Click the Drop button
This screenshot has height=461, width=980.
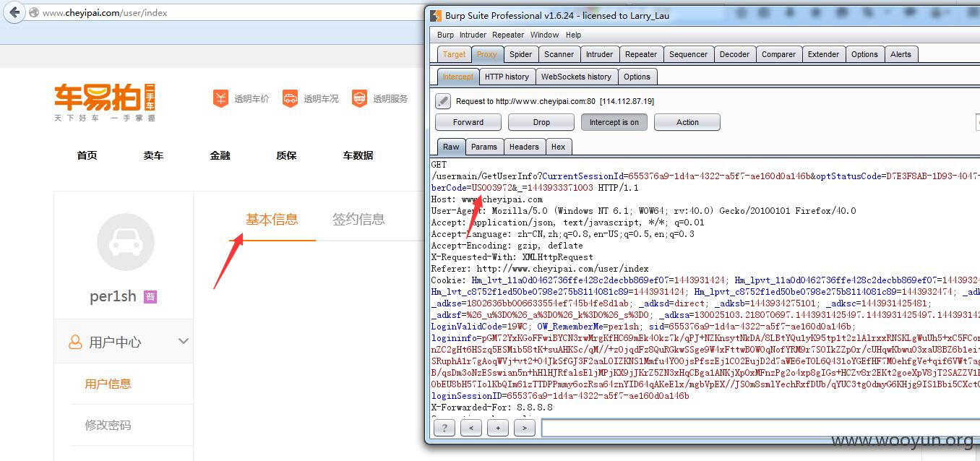pyautogui.click(x=541, y=122)
